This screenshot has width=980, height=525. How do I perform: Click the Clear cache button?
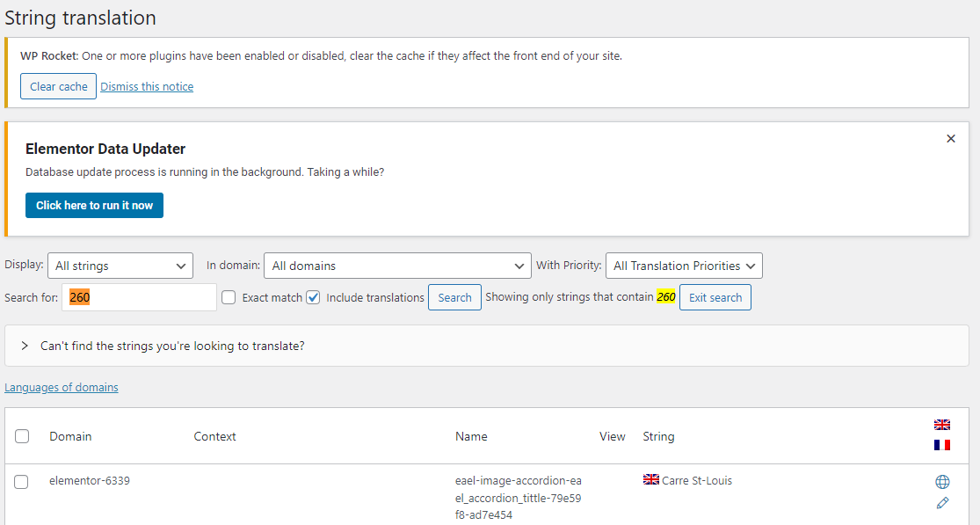coord(58,87)
